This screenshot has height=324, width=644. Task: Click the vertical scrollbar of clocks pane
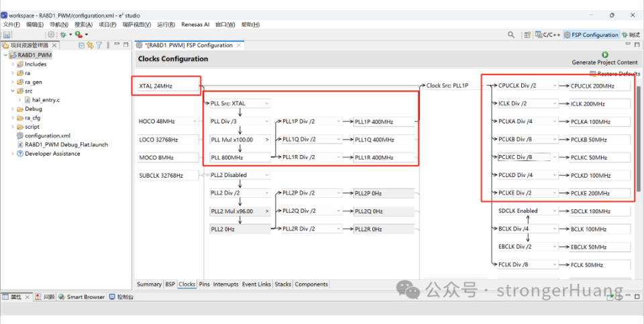coord(638,138)
